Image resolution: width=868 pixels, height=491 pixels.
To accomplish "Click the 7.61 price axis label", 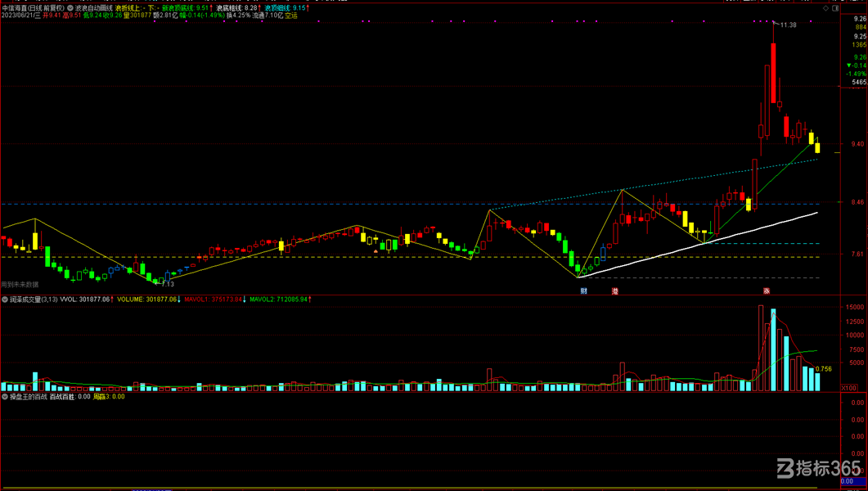I will tap(859, 254).
